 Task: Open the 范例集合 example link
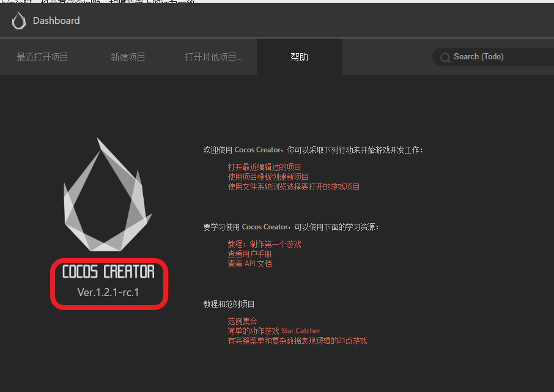242,321
